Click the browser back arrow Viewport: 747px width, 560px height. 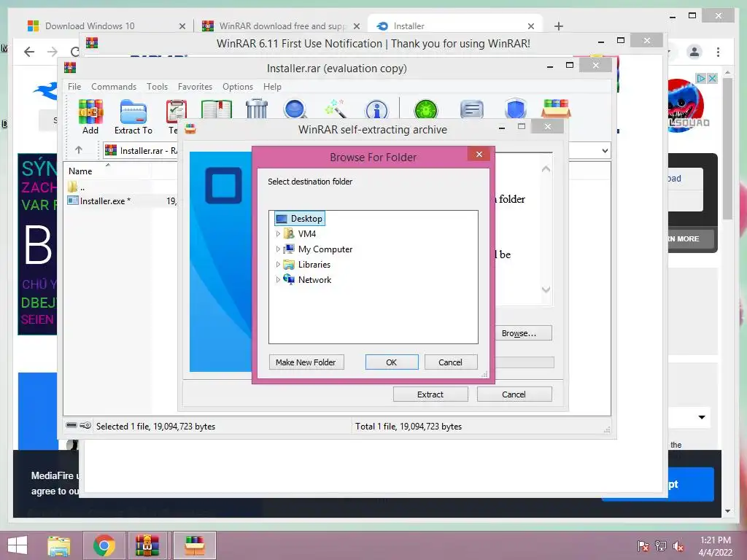tap(29, 52)
